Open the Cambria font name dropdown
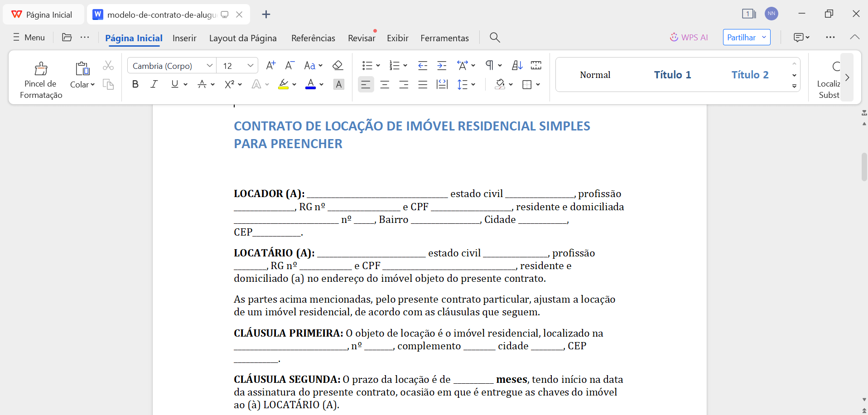868x415 pixels. click(x=209, y=65)
